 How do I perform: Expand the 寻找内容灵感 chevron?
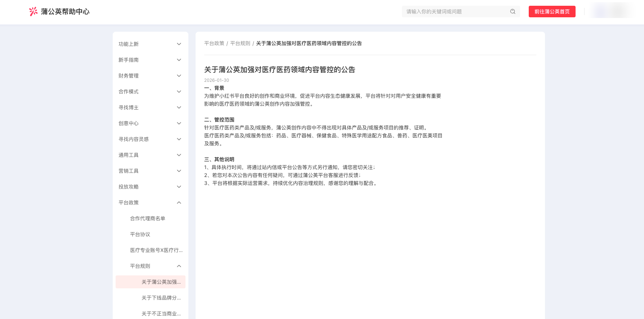[179, 139]
